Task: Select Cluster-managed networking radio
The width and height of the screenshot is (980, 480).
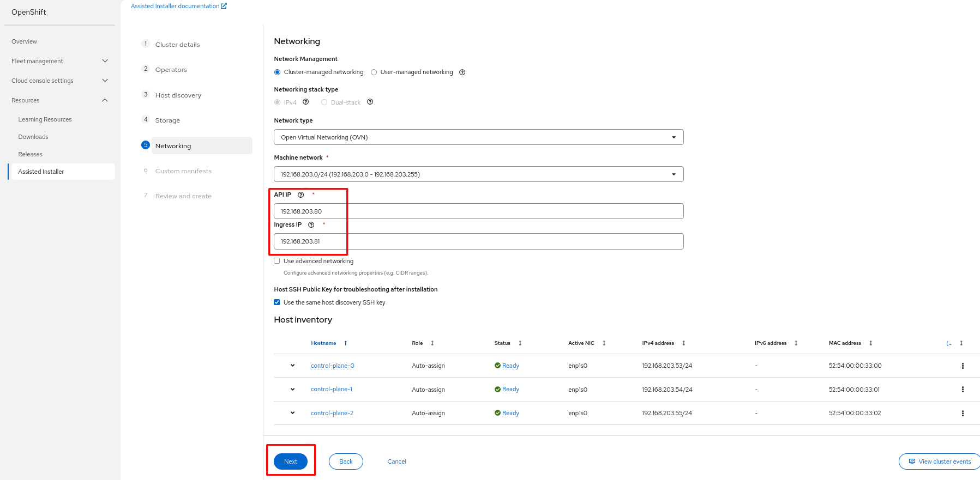Action: [277, 72]
